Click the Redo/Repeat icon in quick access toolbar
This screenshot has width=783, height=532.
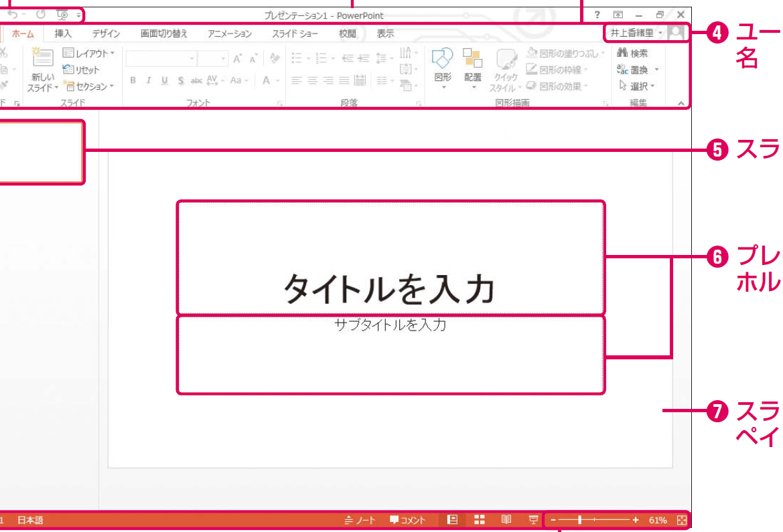(x=40, y=15)
